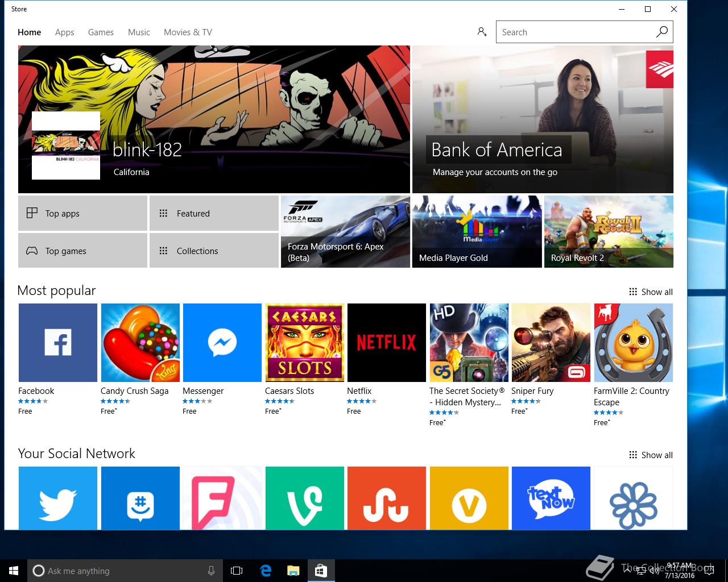Screen dimensions: 728x582
Task: Open the Collections button
Action: 214,251
